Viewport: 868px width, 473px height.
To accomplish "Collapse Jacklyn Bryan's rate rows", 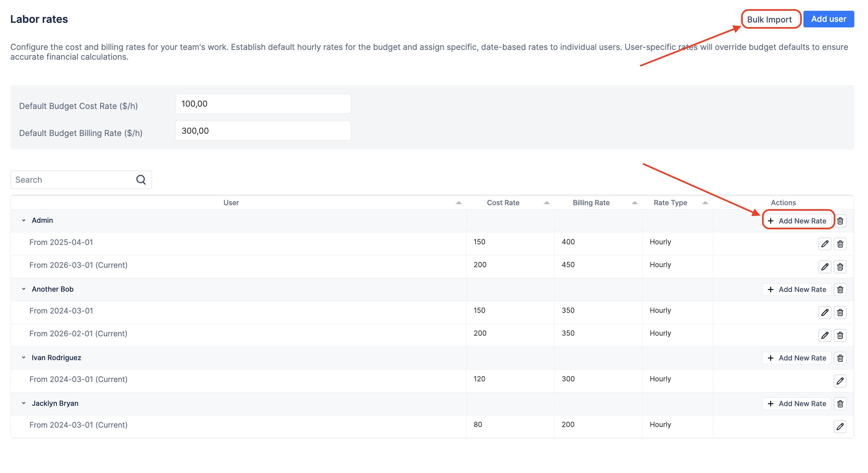I will [23, 403].
